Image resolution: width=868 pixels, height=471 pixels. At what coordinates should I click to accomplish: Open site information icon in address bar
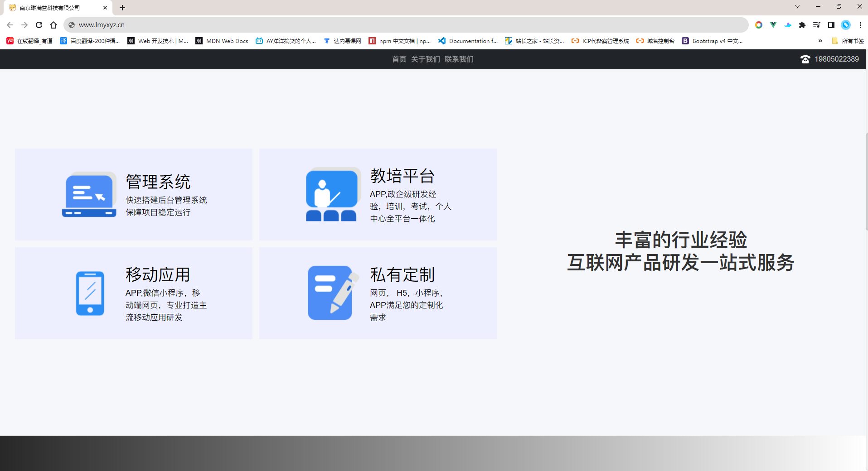pos(72,25)
